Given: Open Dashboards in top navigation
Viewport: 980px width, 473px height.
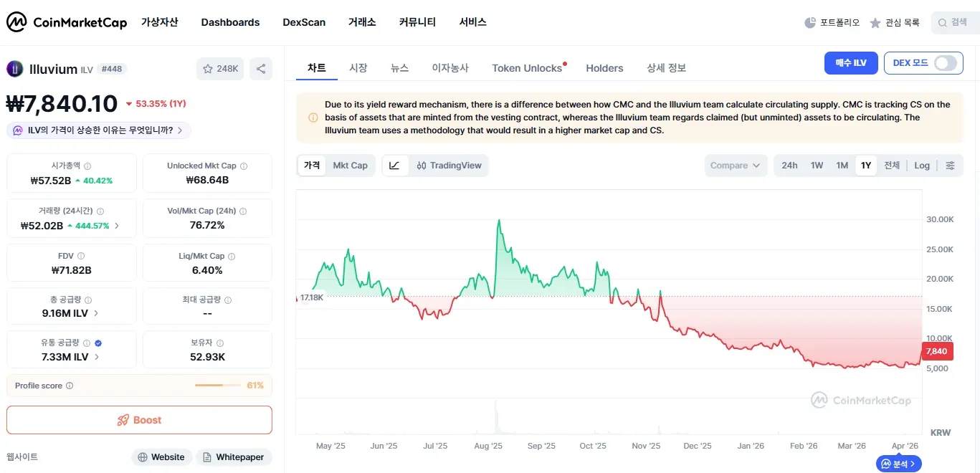Looking at the screenshot, I should [230, 22].
